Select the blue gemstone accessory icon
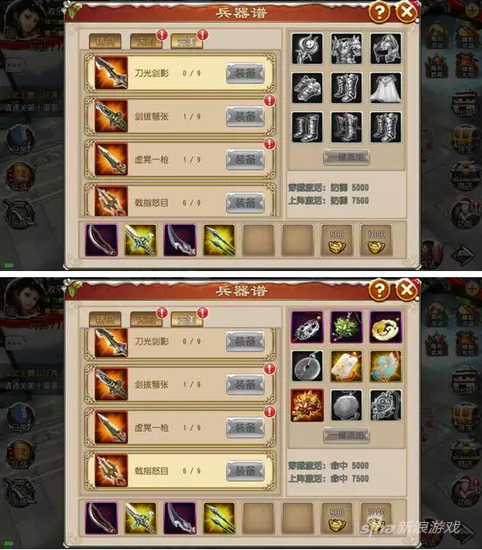This screenshot has height=550, width=482. 386,366
